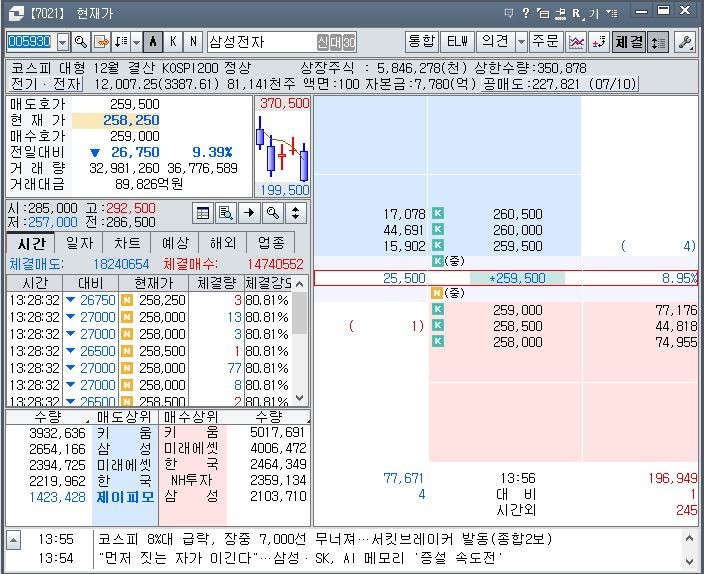Expand the 의견 dropdown arrow

click(521, 42)
